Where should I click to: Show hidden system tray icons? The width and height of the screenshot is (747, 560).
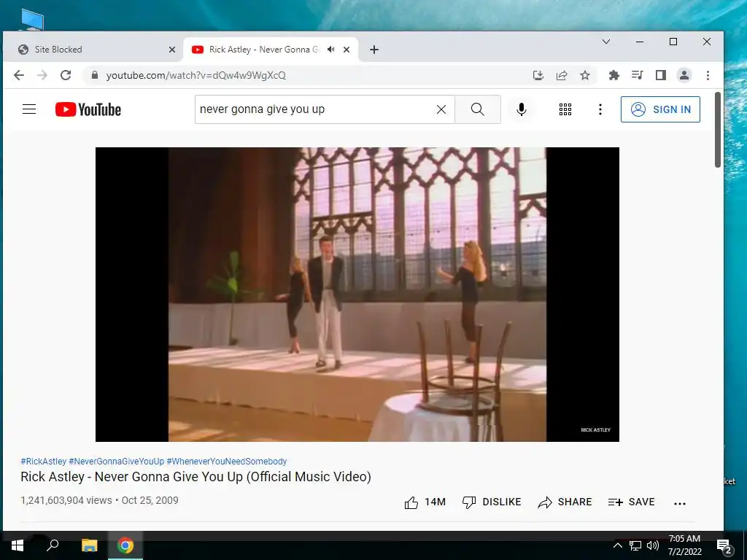tap(617, 545)
